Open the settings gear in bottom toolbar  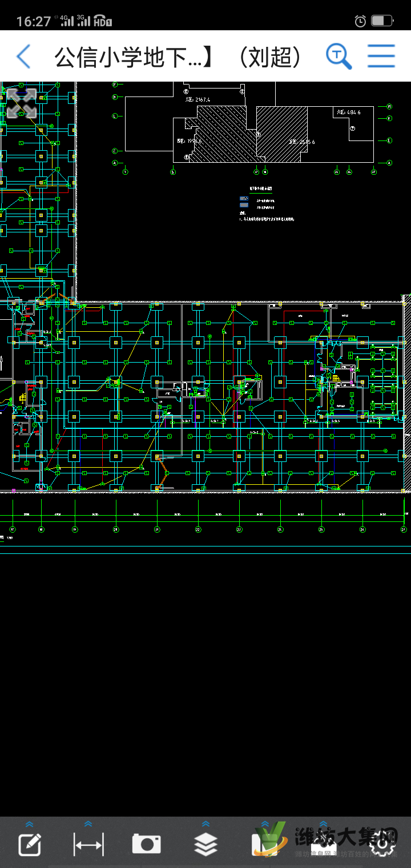coord(382,844)
